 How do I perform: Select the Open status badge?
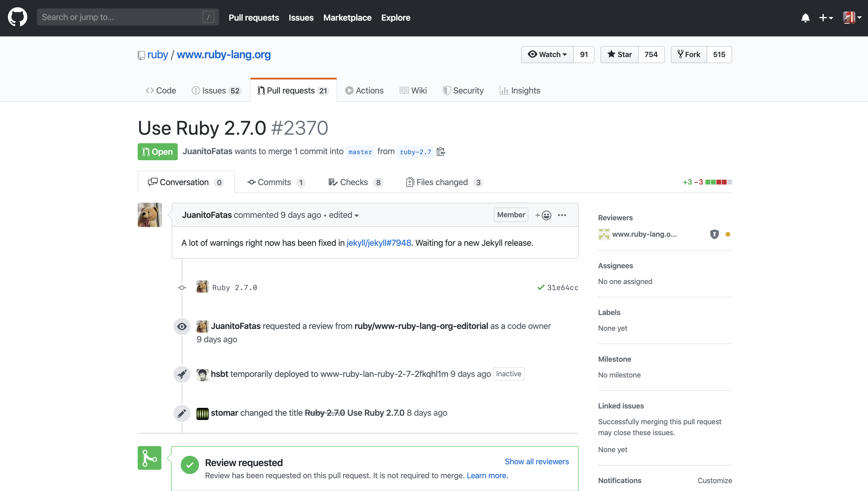coord(157,152)
